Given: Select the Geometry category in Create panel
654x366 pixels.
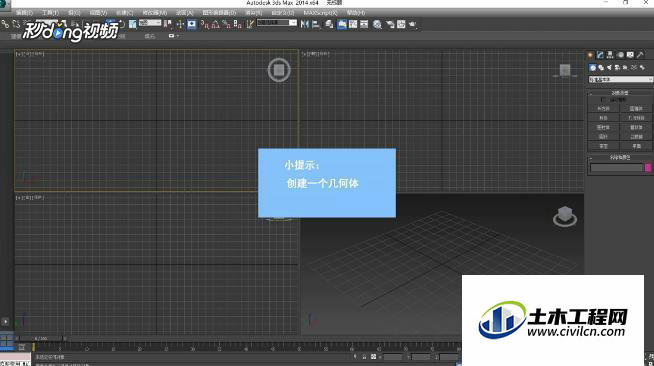Looking at the screenshot, I should click(x=593, y=68).
